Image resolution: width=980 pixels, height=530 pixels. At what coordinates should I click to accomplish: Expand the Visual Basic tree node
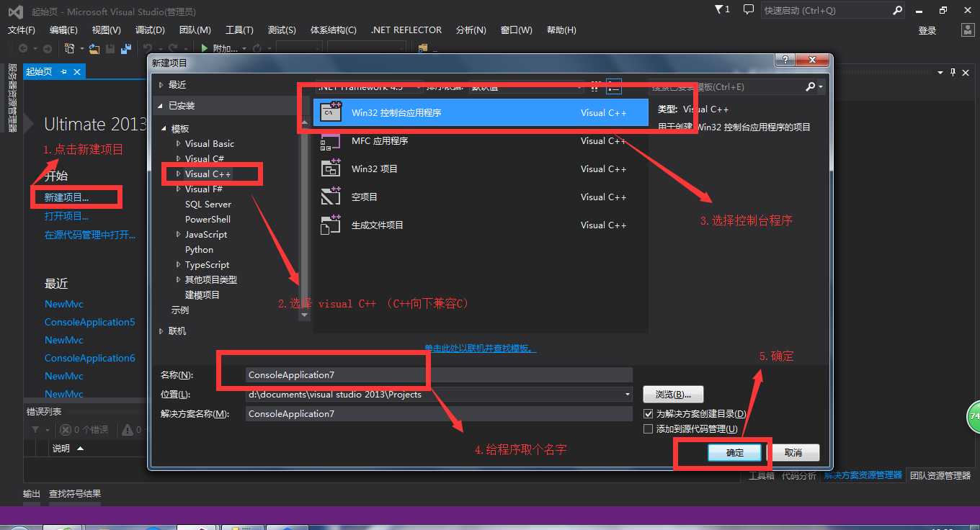click(x=179, y=143)
